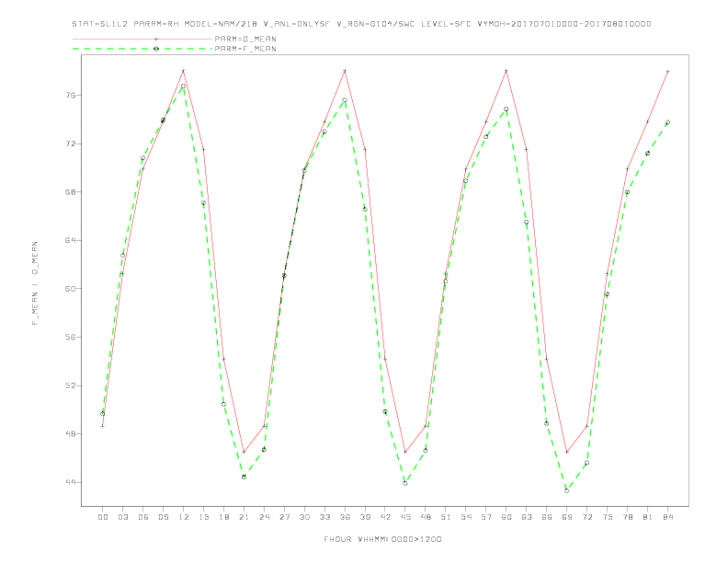Select the red solid line legend sample
Image resolution: width=728 pixels, height=563 pixels.
pos(142,39)
